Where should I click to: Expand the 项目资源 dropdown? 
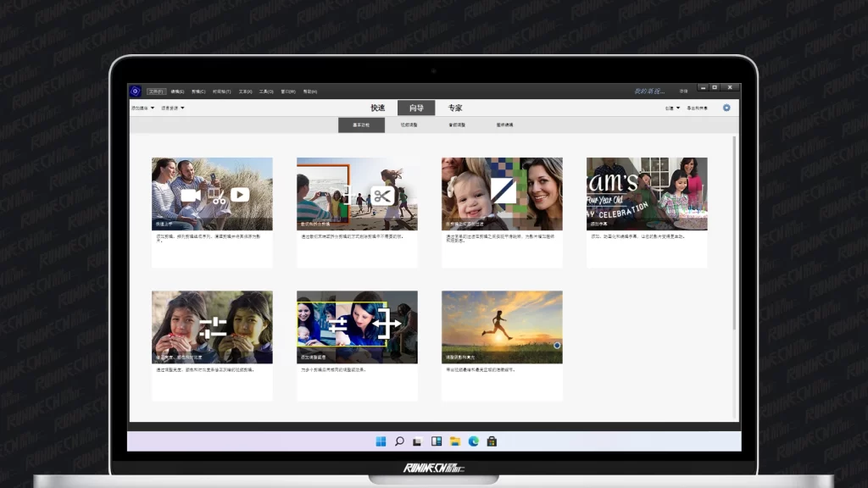[x=173, y=108]
